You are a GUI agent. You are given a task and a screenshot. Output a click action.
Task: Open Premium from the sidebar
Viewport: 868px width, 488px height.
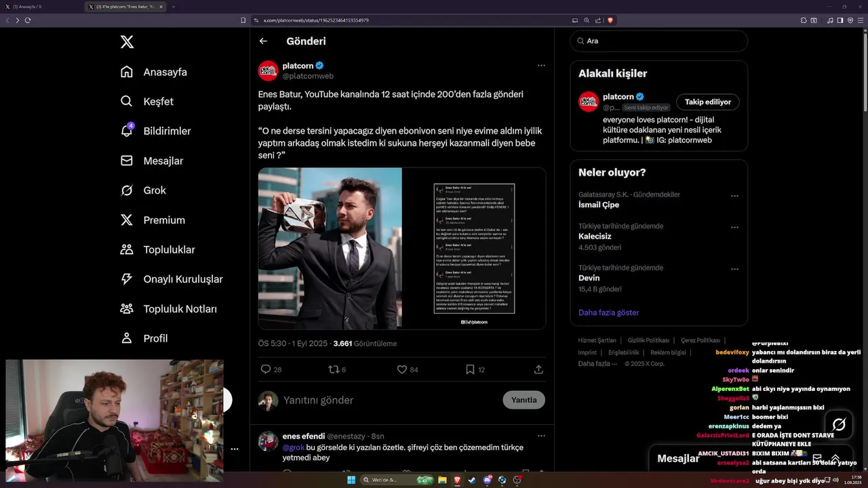pos(153,220)
